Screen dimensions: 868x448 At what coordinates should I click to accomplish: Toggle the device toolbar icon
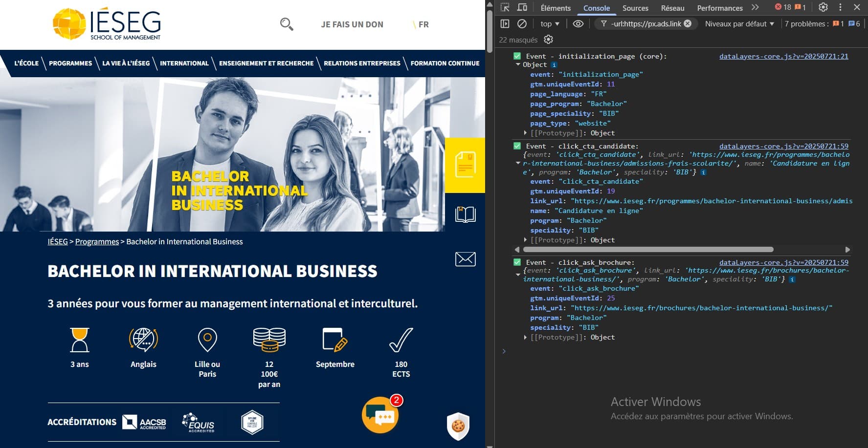pos(522,7)
